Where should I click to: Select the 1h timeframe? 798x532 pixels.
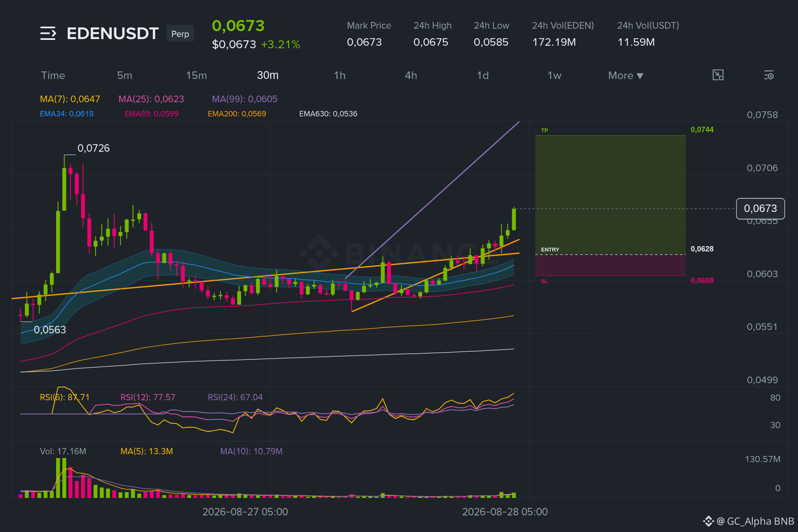click(x=340, y=76)
